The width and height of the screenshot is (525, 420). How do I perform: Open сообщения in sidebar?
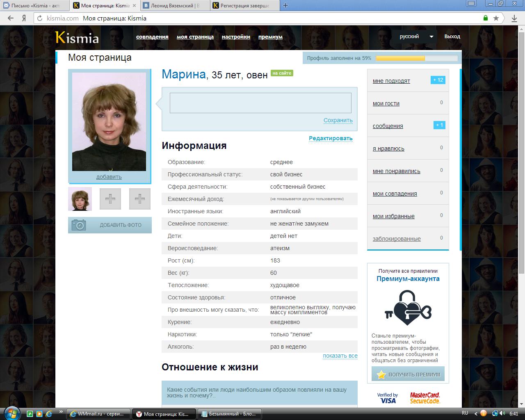click(x=388, y=126)
